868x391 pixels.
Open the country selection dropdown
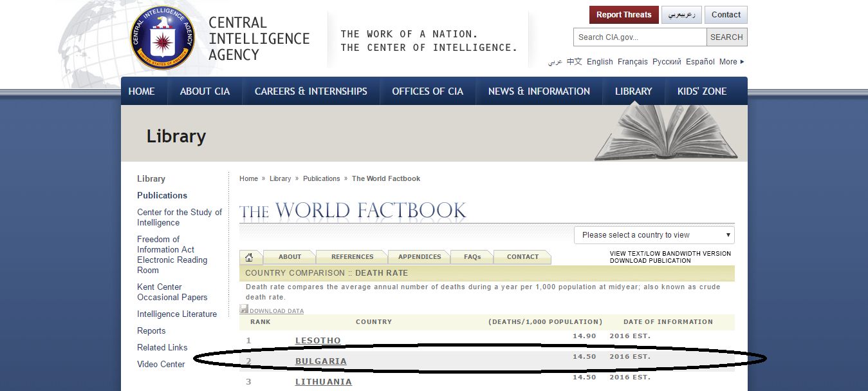tap(654, 235)
